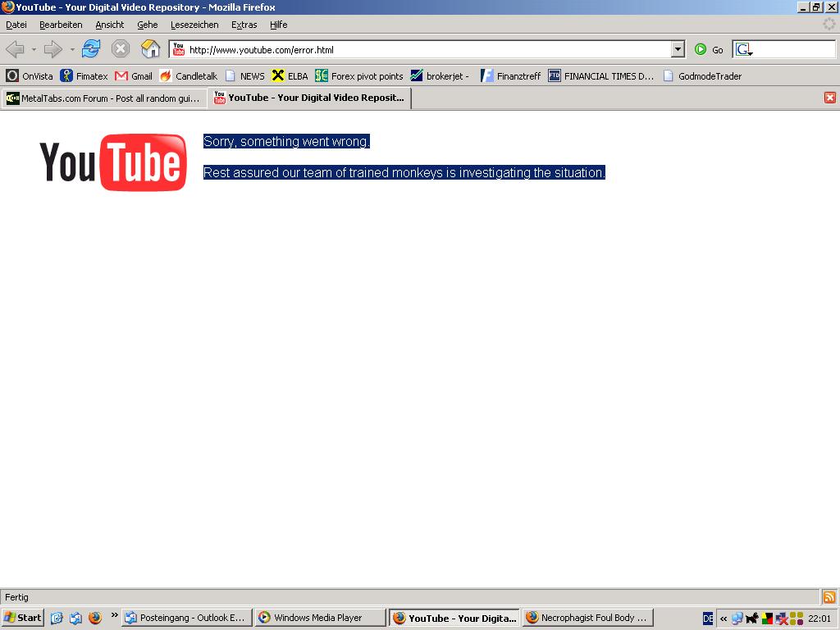The width and height of the screenshot is (840, 630).
Task: Click the tray icon with red X
Action: [x=782, y=619]
